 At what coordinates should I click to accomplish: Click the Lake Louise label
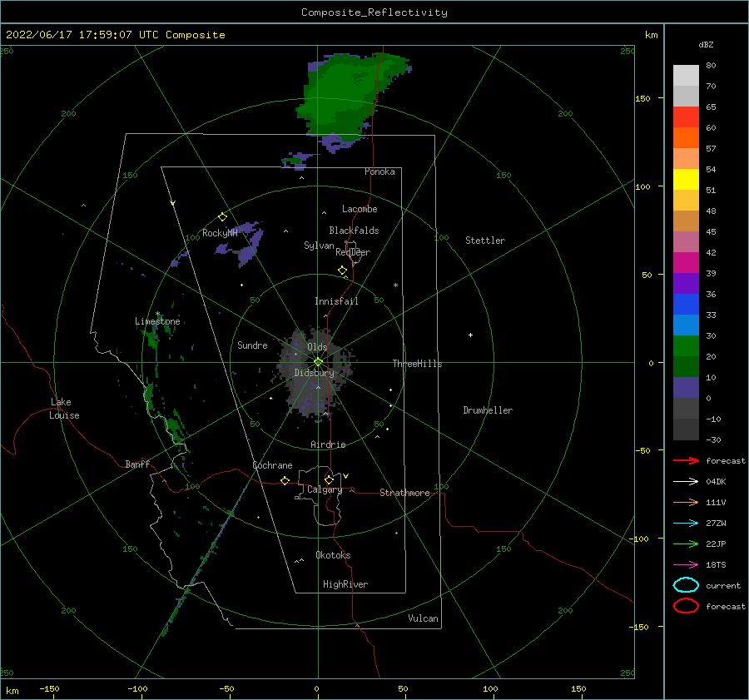pyautogui.click(x=64, y=409)
